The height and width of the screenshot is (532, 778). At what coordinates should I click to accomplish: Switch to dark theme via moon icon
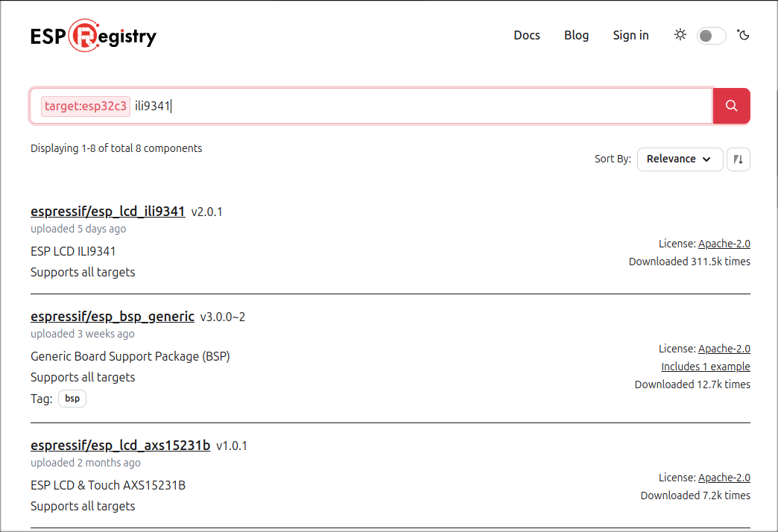[743, 35]
